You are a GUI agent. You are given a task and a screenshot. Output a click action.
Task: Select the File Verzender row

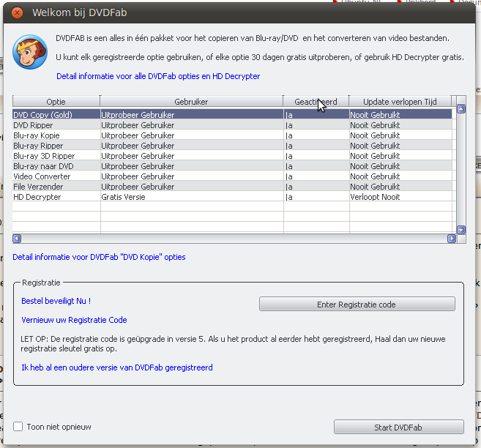point(232,187)
